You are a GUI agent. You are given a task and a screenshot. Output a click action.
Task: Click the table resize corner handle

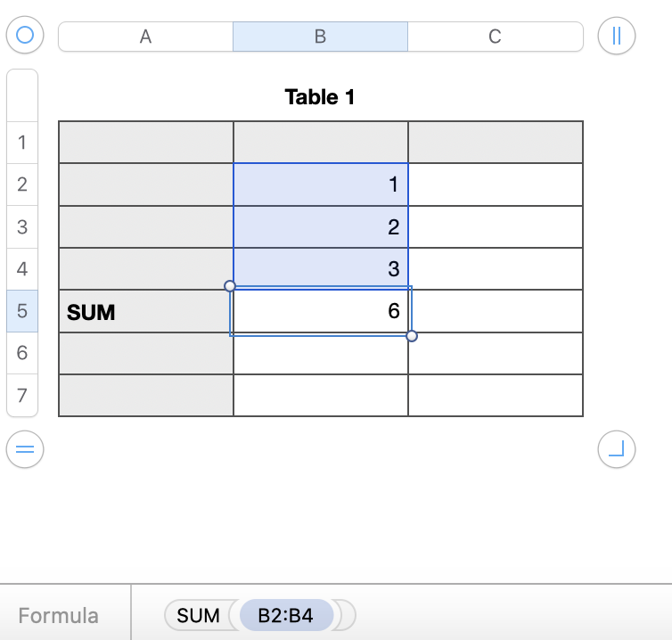pos(616,449)
